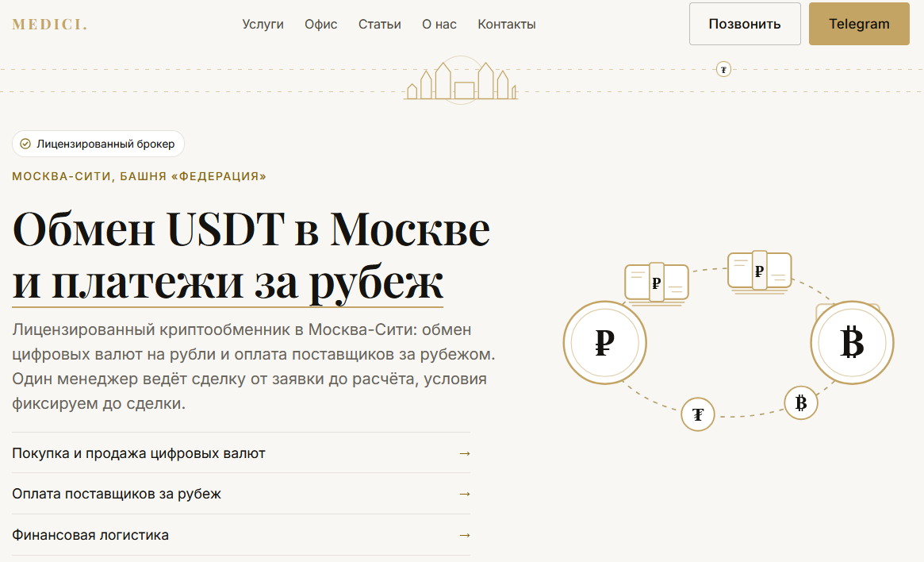Click the paragraph starting Лицензированный криптообменник
The width and height of the screenshot is (924, 562).
[253, 366]
